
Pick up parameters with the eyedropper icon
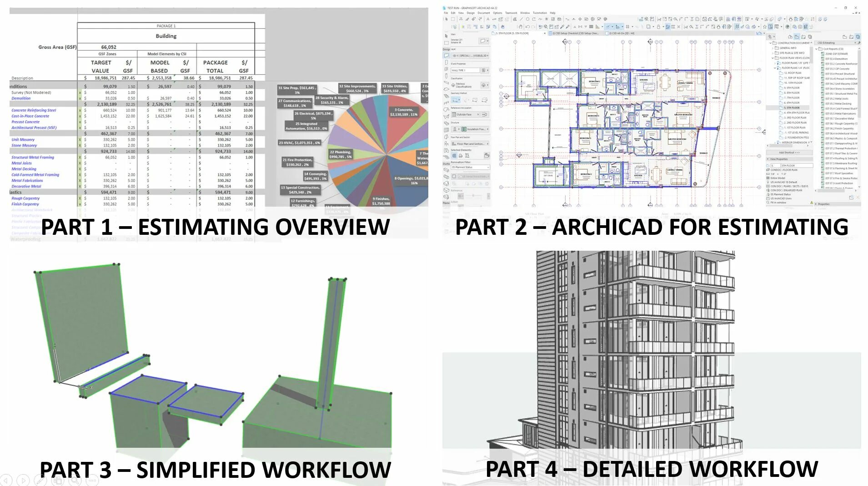tap(562, 27)
